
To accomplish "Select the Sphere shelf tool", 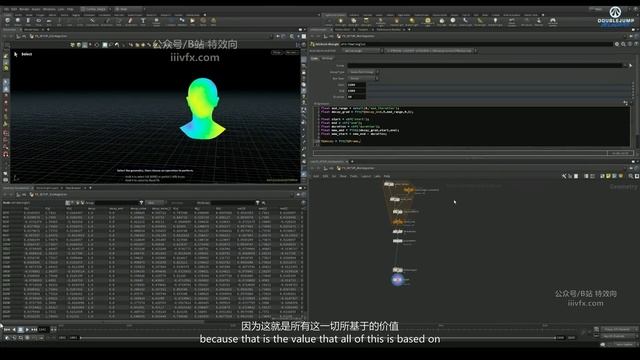I will (x=18, y=21).
